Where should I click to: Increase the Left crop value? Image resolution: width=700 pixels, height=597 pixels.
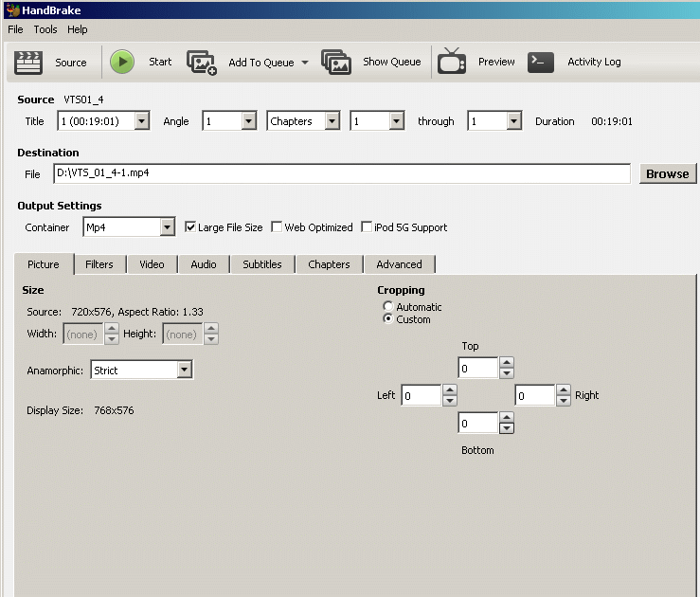[x=450, y=389]
